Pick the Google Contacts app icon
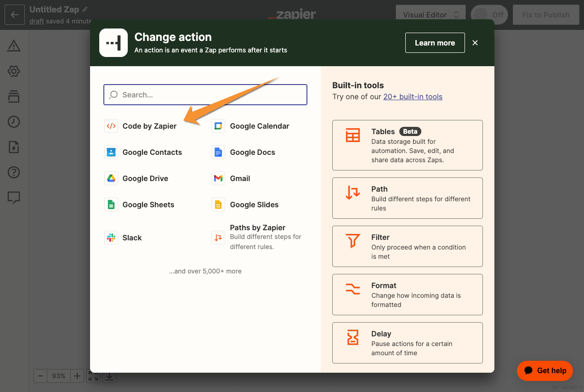584x392 pixels. 111,152
